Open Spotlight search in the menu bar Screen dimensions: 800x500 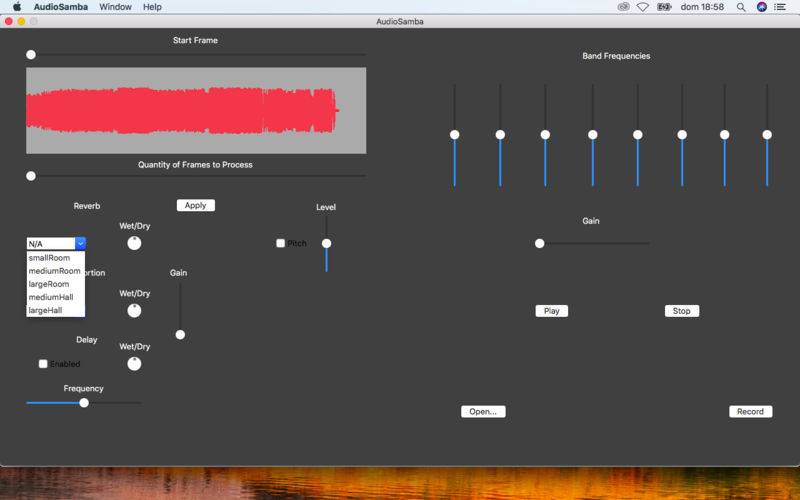pyautogui.click(x=741, y=7)
